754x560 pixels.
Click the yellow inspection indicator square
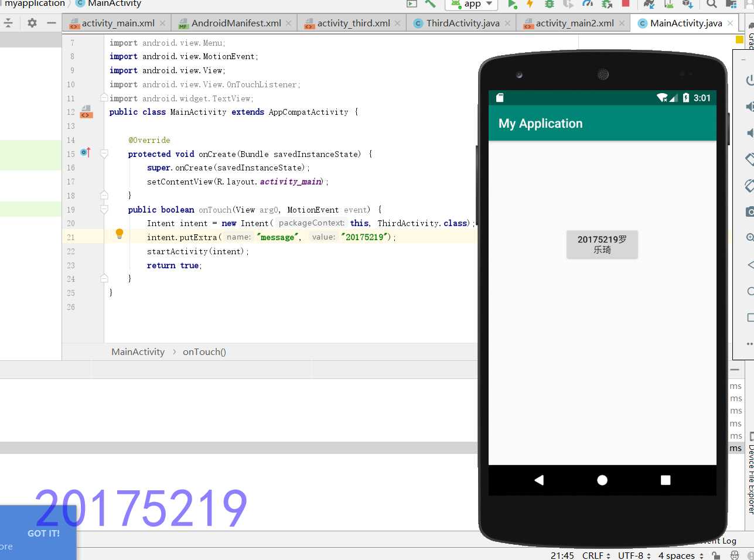pyautogui.click(x=739, y=40)
